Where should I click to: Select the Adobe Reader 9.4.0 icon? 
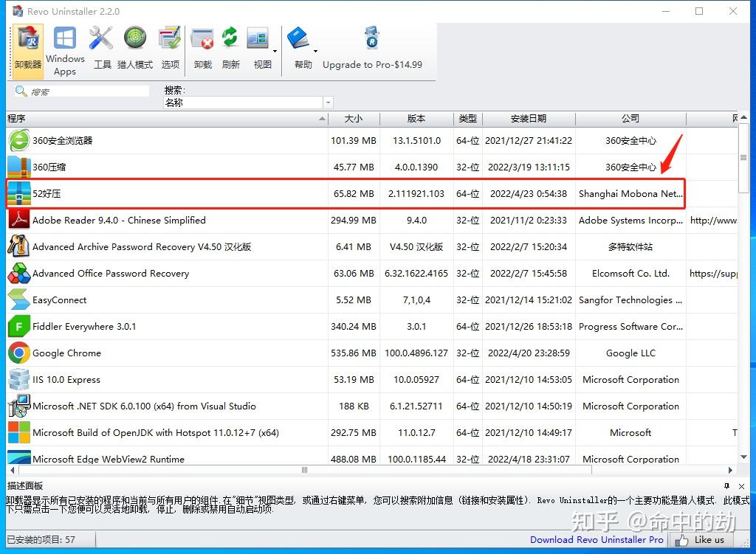[19, 220]
